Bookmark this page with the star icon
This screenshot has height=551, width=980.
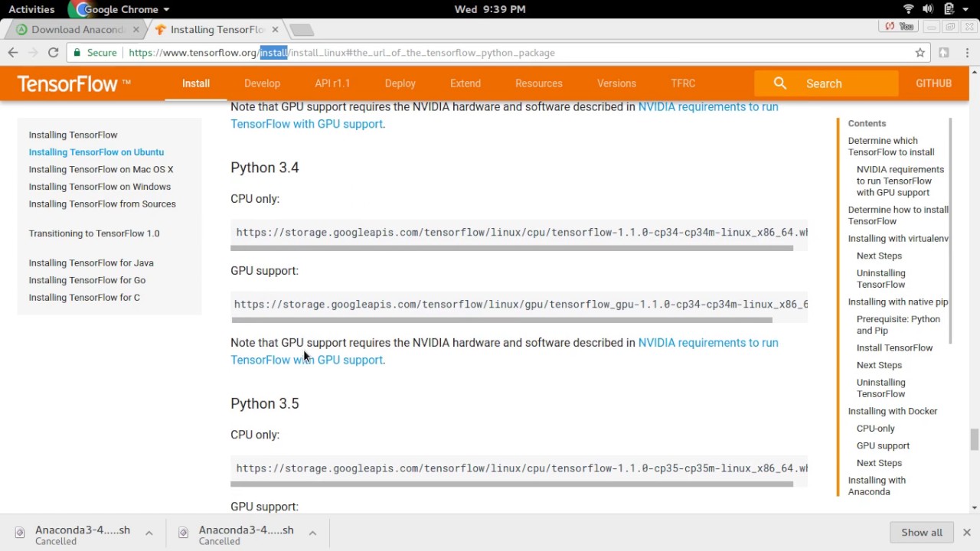[920, 53]
